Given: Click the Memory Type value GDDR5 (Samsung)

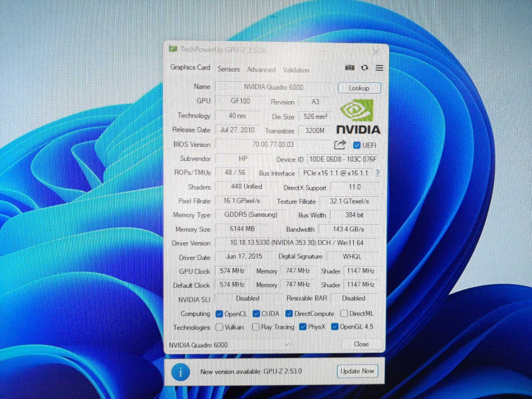Looking at the screenshot, I should 251,215.
